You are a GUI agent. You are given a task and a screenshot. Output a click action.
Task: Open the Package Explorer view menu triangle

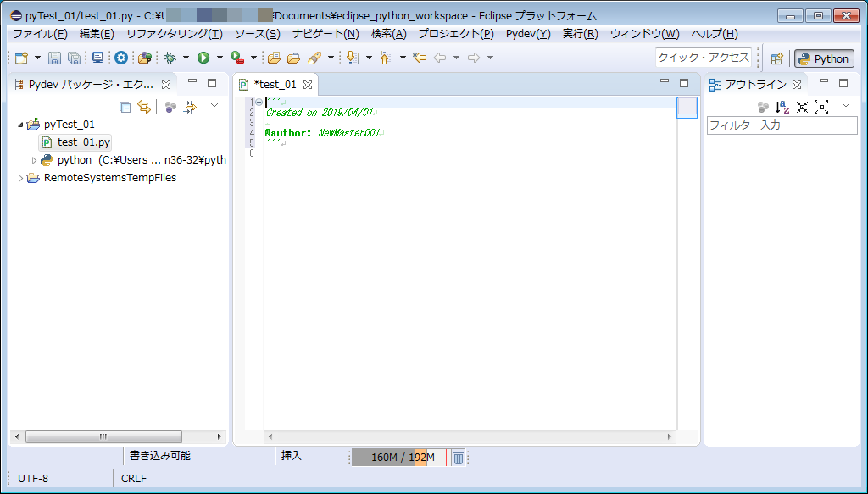click(214, 105)
